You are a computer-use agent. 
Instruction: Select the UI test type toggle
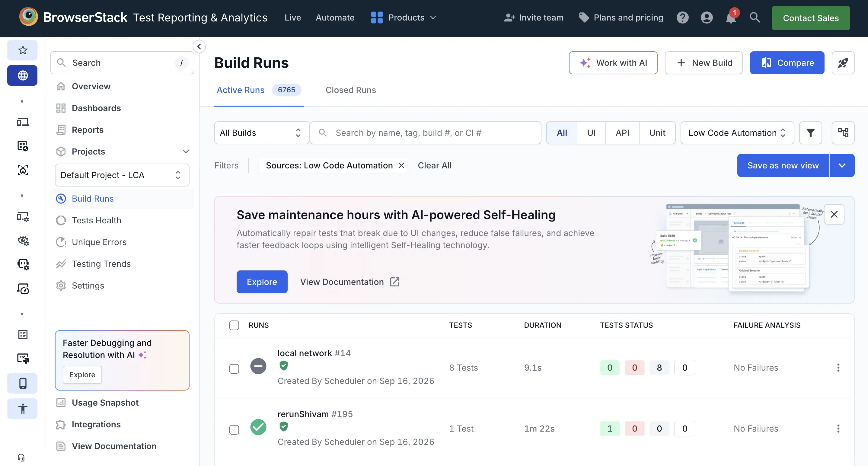pos(591,133)
